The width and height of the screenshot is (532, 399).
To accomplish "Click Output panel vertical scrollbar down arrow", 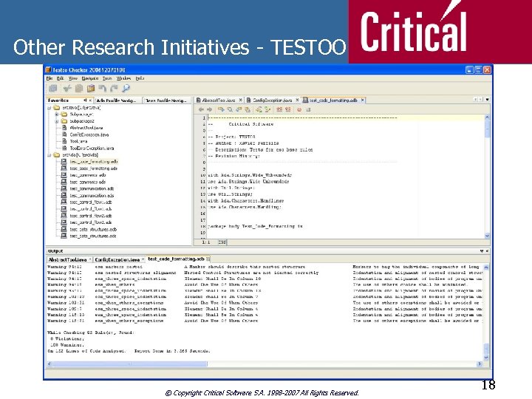I will (486, 358).
